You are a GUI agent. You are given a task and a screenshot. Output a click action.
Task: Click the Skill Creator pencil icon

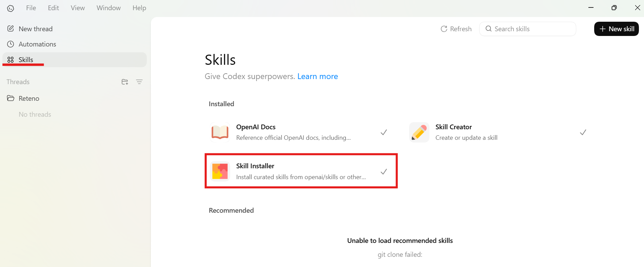coord(419,132)
